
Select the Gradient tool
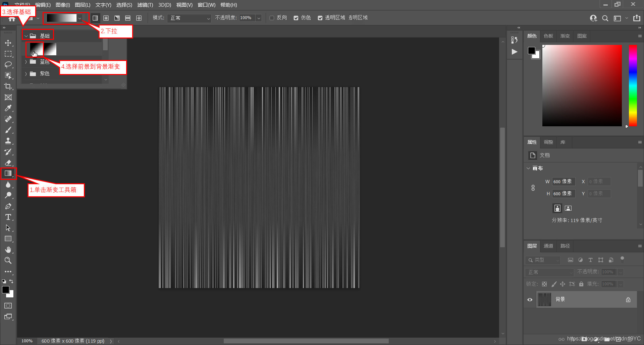click(8, 173)
